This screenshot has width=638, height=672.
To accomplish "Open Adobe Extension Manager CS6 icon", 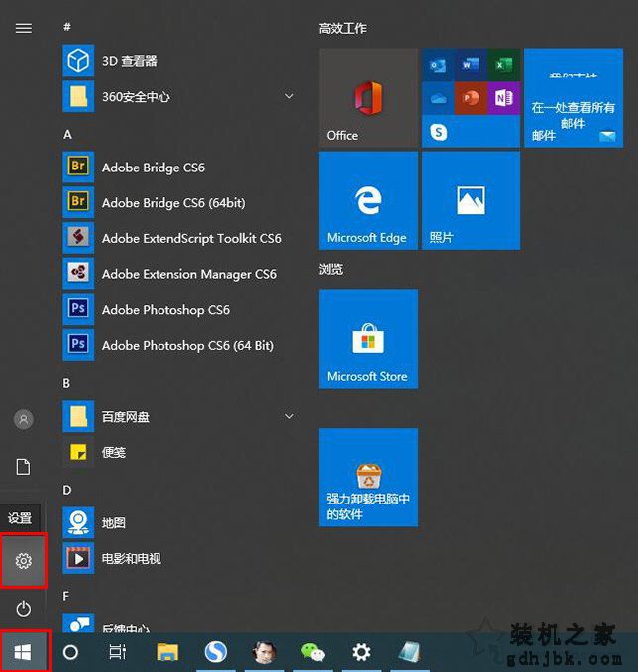I will pos(78,273).
